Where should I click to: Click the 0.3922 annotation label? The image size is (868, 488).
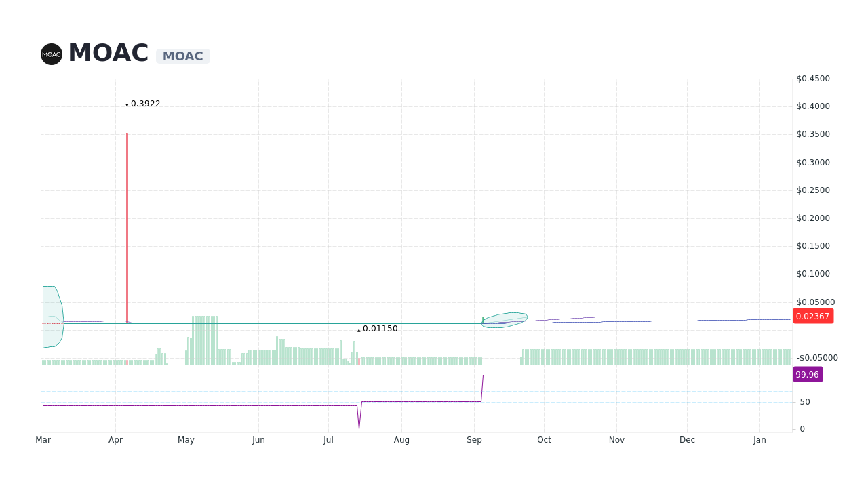(146, 104)
